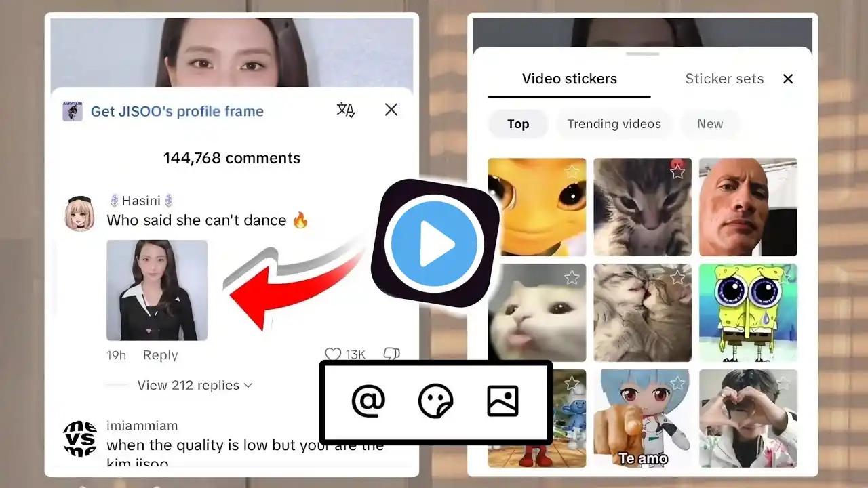This screenshot has height=488, width=868.
Task: Open Get JISOO's profile frame link
Action: click(177, 111)
